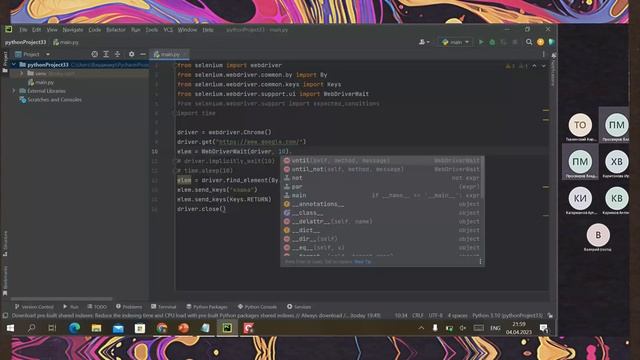The image size is (640, 360).
Task: Open Google Chrome from the taskbar
Action: tap(162, 328)
